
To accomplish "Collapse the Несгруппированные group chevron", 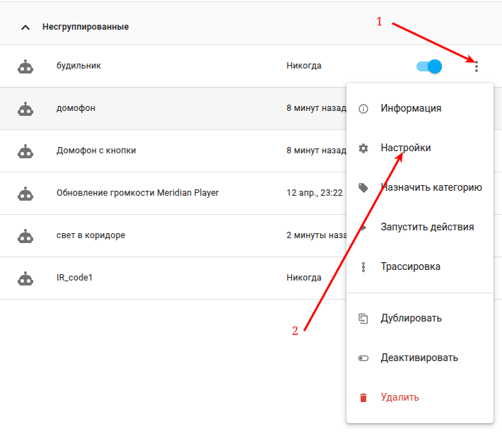I will pyautogui.click(x=25, y=28).
